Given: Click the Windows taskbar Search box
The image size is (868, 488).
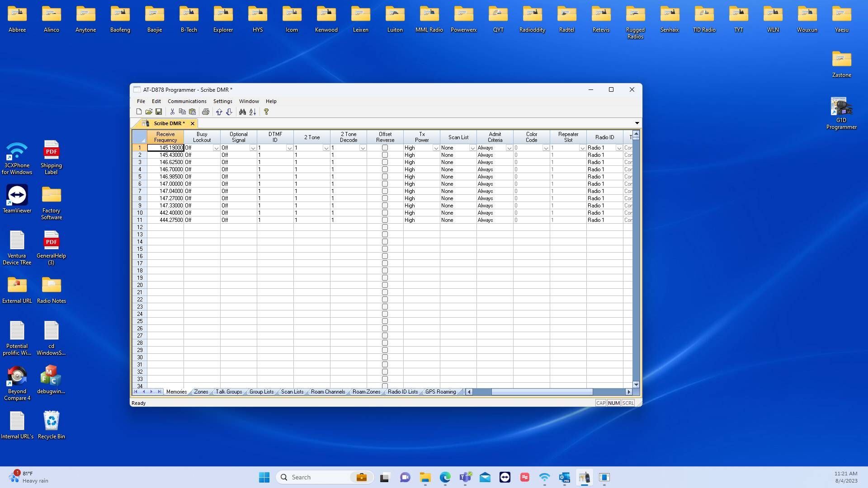Looking at the screenshot, I should point(325,477).
